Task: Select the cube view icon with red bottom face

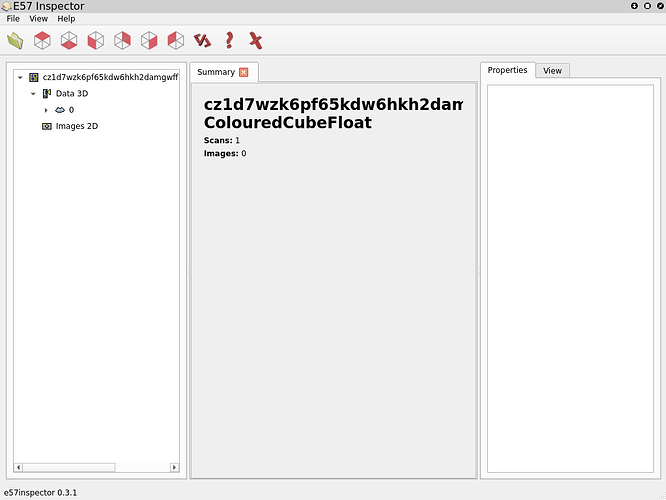Action: (69, 41)
